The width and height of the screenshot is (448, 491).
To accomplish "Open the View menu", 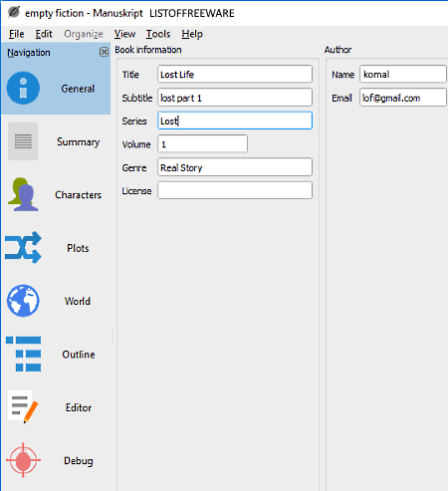I will [x=124, y=34].
